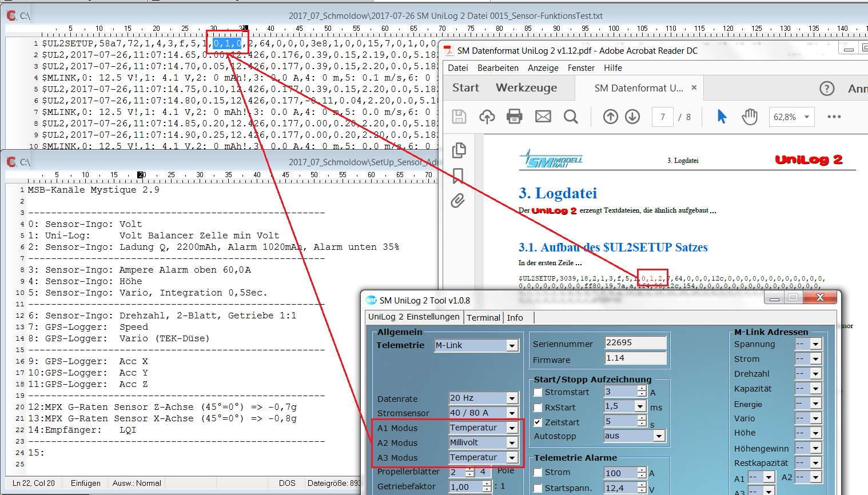868x495 pixels.
Task: Open the Telemetrie M-Link dropdown
Action: [512, 345]
